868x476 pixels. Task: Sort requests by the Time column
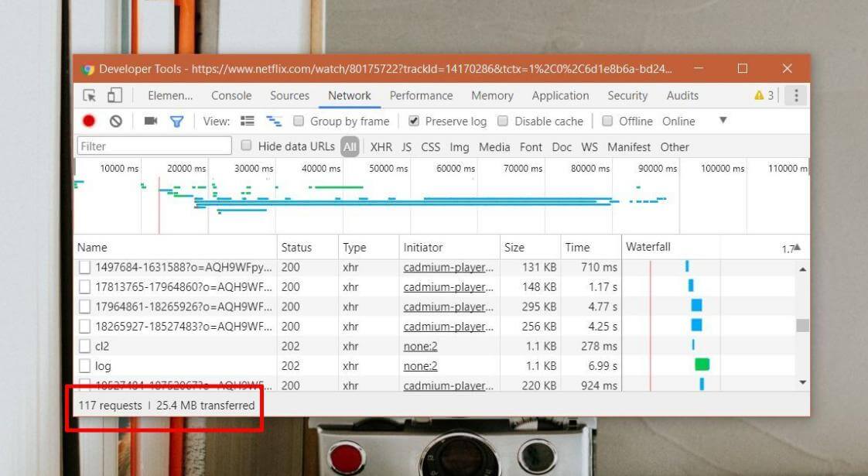tap(591, 247)
